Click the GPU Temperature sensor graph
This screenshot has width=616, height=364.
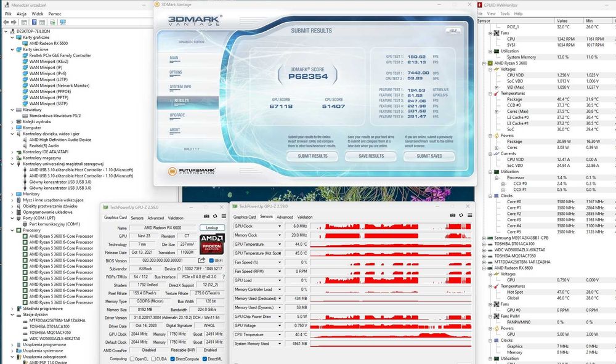pos(391,245)
